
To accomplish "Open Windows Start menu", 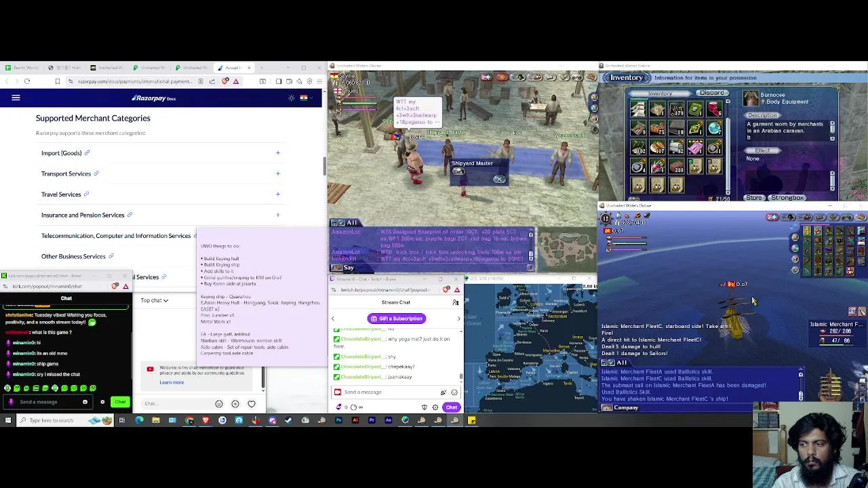I will point(7,420).
